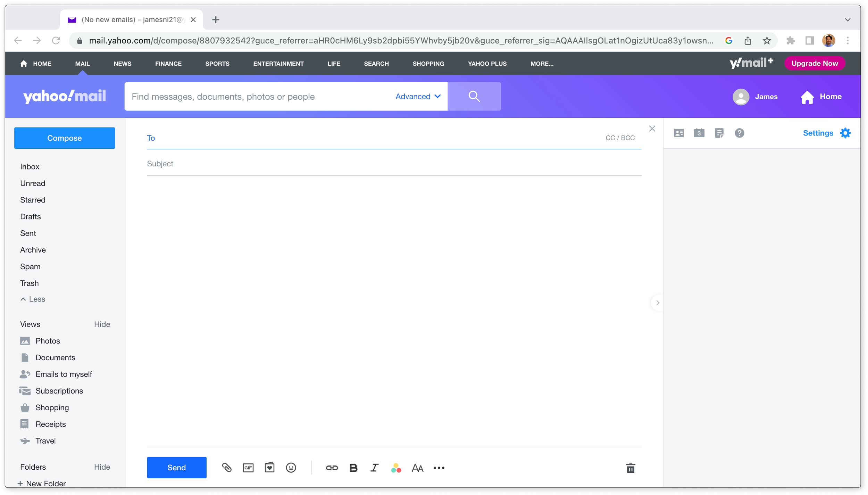
Task: Open more formatting options ellipsis
Action: tap(439, 468)
